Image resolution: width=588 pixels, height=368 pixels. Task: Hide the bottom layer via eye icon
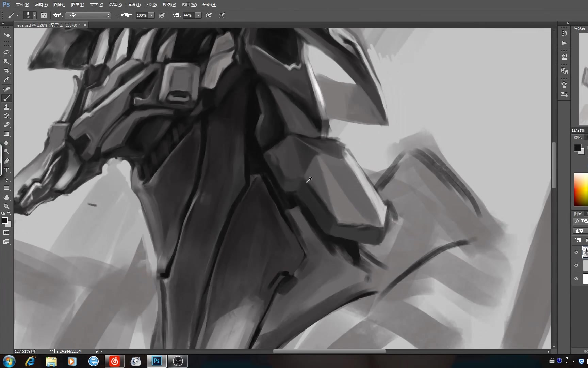coord(576,279)
